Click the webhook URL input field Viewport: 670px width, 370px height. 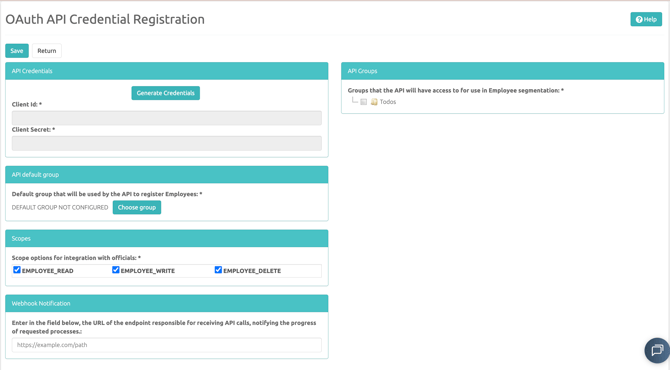(167, 345)
